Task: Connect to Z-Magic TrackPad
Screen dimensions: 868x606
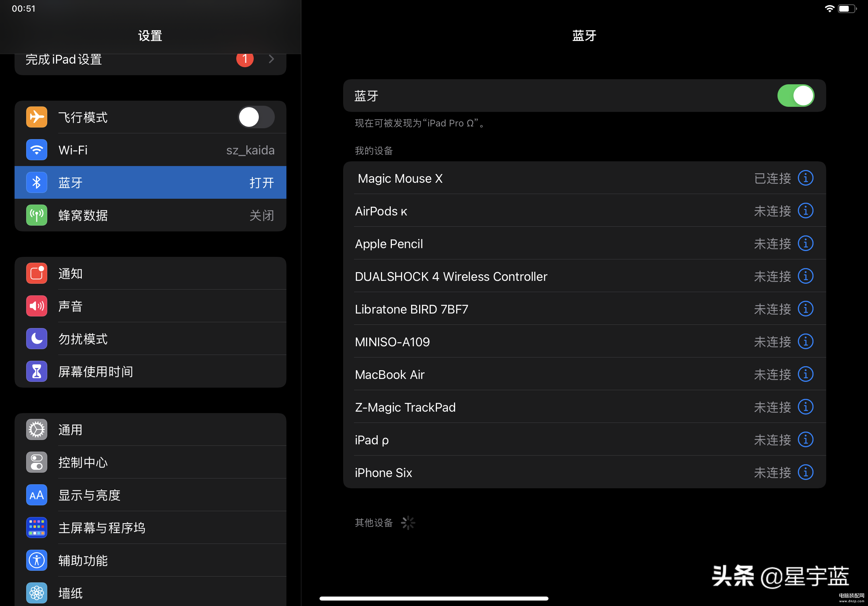Action: coord(584,407)
